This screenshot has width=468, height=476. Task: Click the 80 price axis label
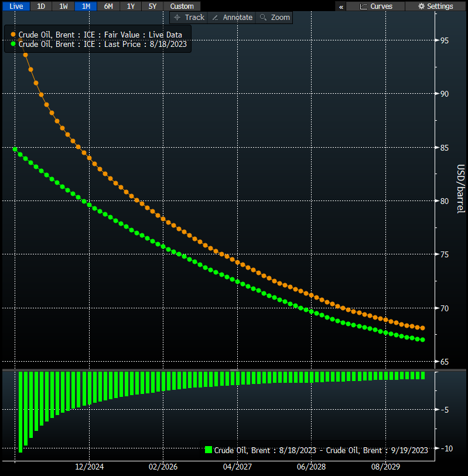[x=445, y=201]
